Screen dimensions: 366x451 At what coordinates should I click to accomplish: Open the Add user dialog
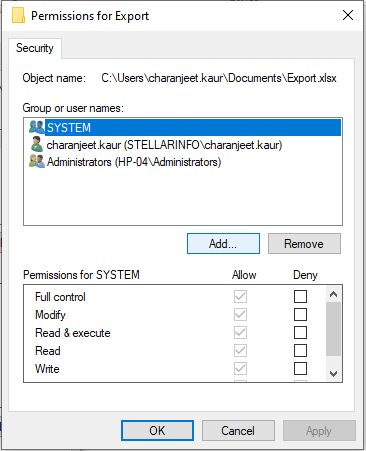click(x=223, y=244)
